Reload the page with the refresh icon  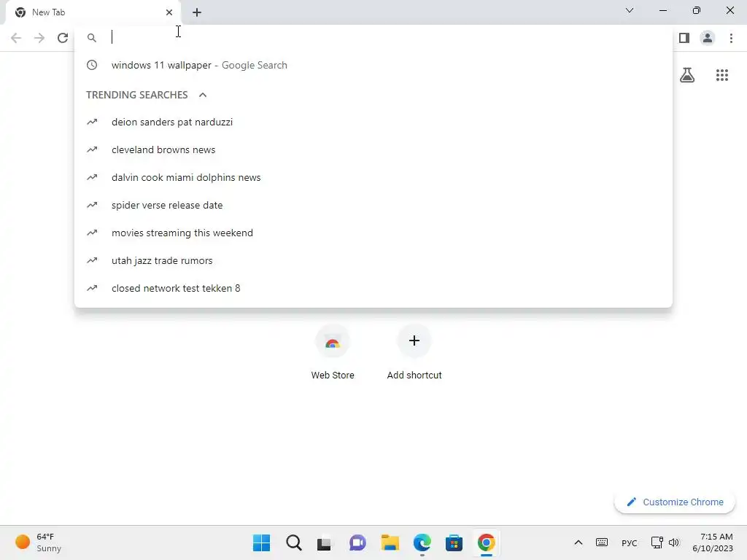click(x=63, y=38)
